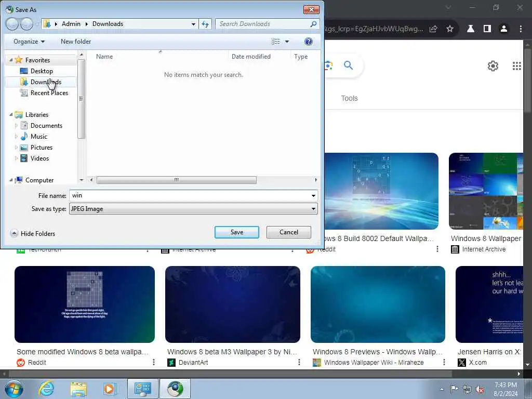532x399 pixels.
Task: Click the refresh button beside address bar
Action: coord(205,24)
